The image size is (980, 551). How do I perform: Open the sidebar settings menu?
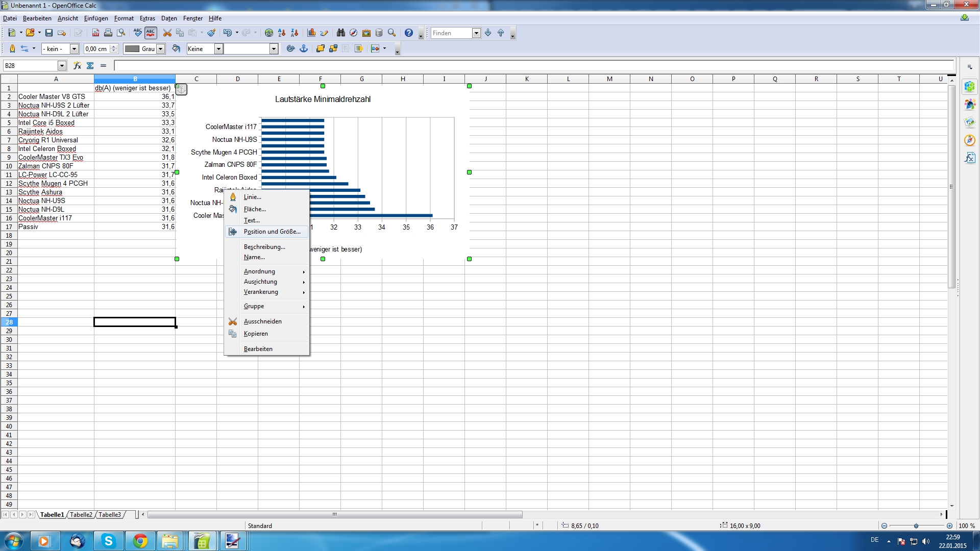coord(970,67)
